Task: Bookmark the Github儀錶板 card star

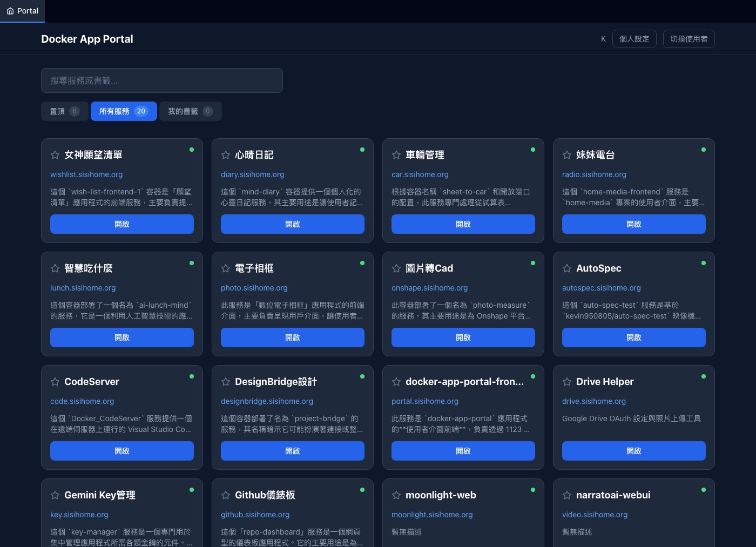Action: (226, 495)
